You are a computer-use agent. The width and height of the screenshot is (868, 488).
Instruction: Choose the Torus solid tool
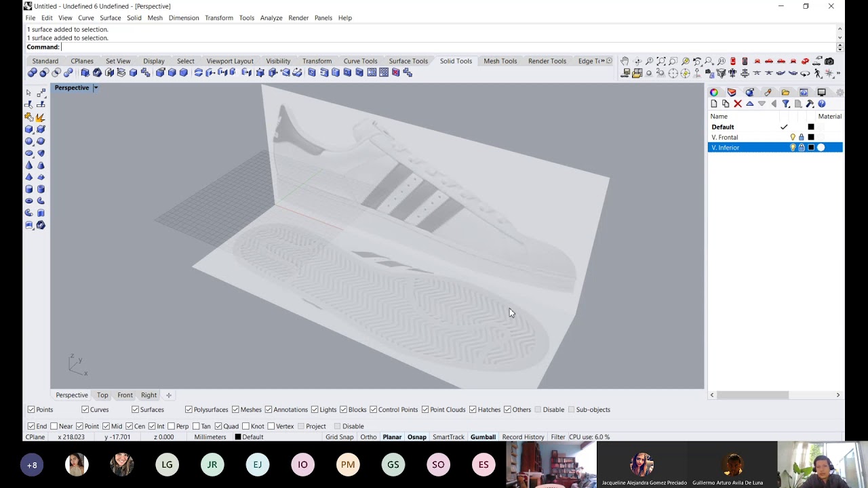click(x=28, y=201)
